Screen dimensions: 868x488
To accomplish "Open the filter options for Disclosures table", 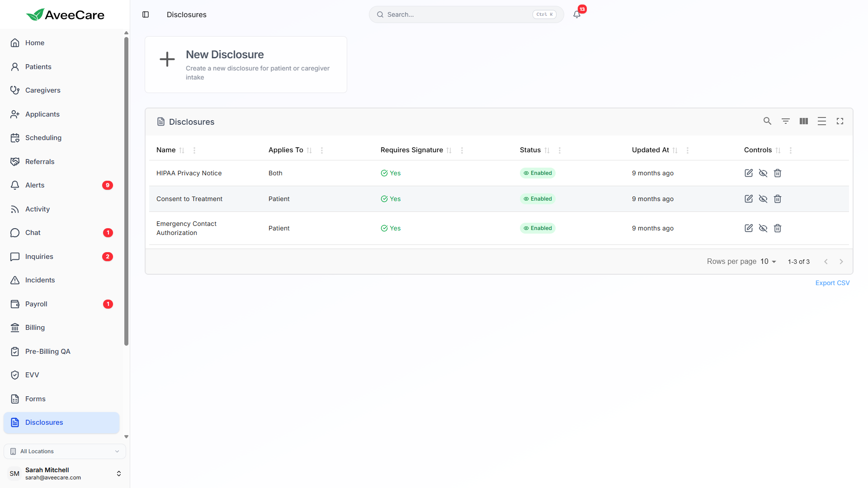I will point(786,121).
